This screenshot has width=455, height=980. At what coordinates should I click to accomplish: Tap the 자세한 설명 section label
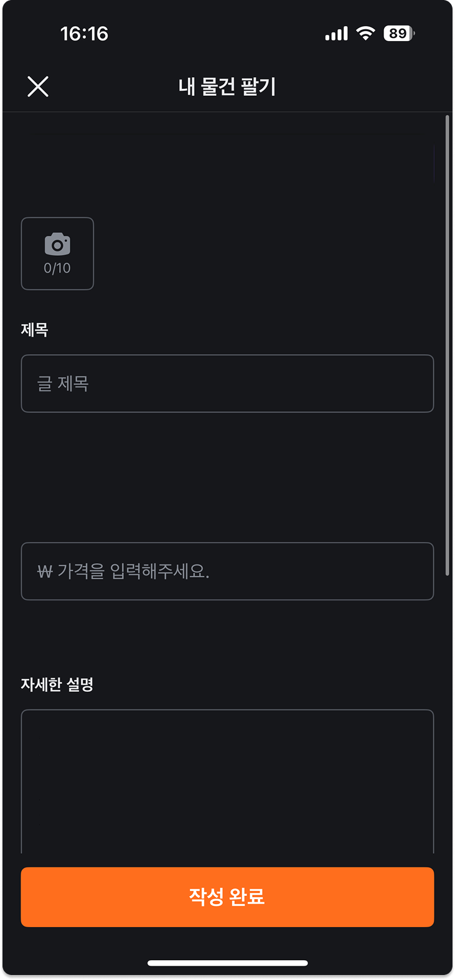coord(57,684)
